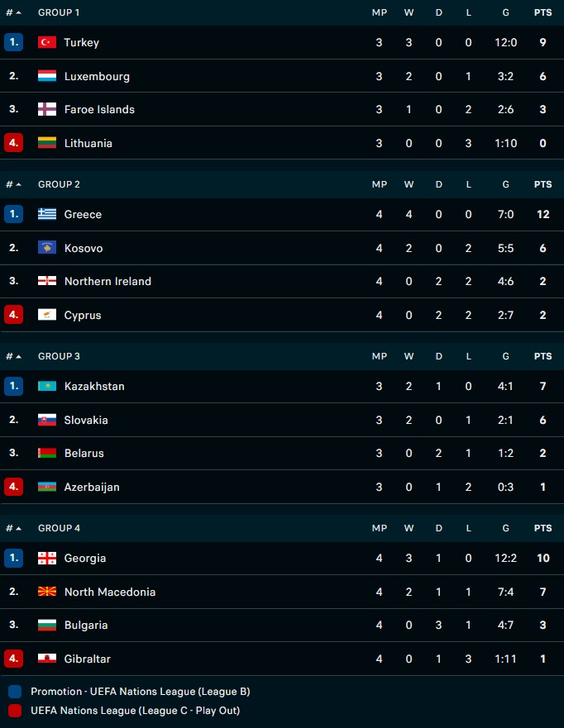Click the North Macedonia flag icon
Viewport: 564px width, 728px height.
pyautogui.click(x=47, y=592)
